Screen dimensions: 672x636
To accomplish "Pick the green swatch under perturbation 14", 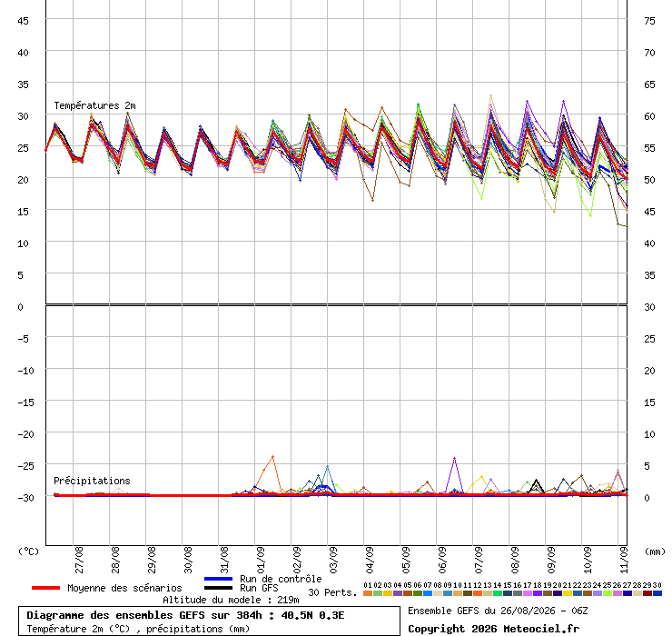I will coord(497,593).
